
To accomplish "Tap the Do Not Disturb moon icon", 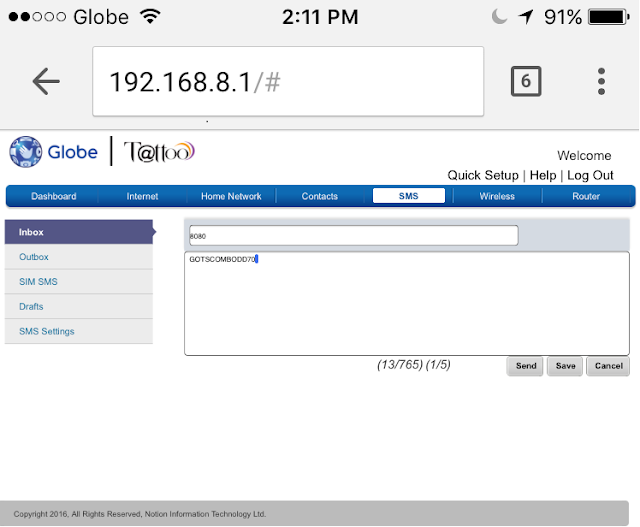I will 499,17.
